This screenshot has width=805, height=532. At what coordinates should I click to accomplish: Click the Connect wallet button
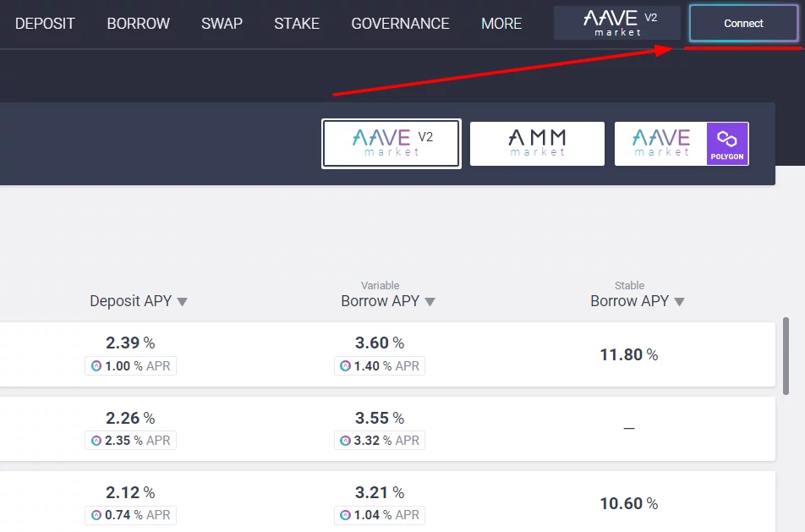(743, 23)
